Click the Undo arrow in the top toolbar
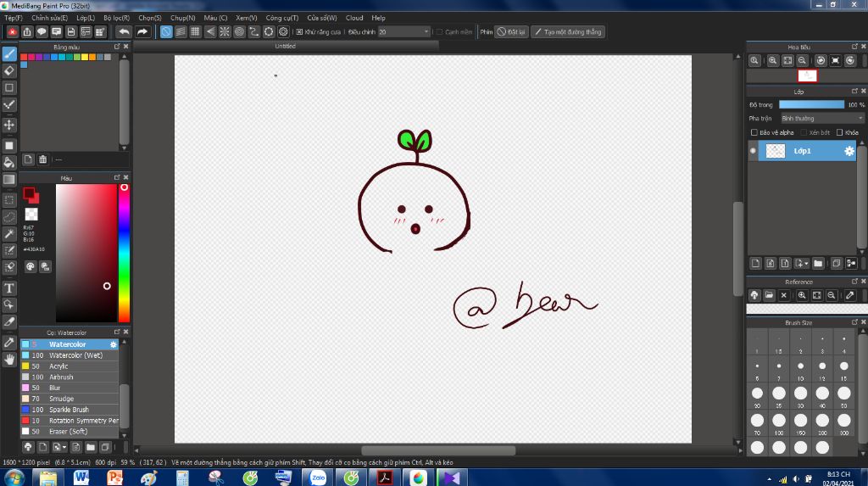The image size is (868, 486). click(124, 31)
